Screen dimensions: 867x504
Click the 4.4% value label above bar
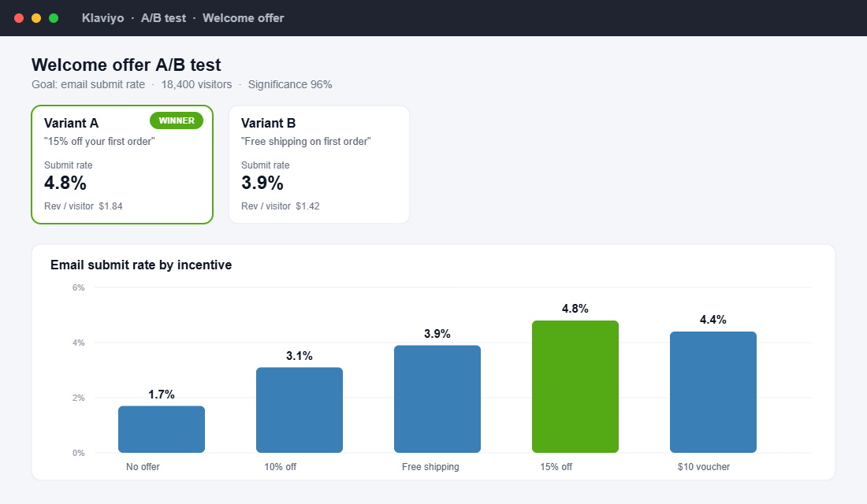(713, 320)
